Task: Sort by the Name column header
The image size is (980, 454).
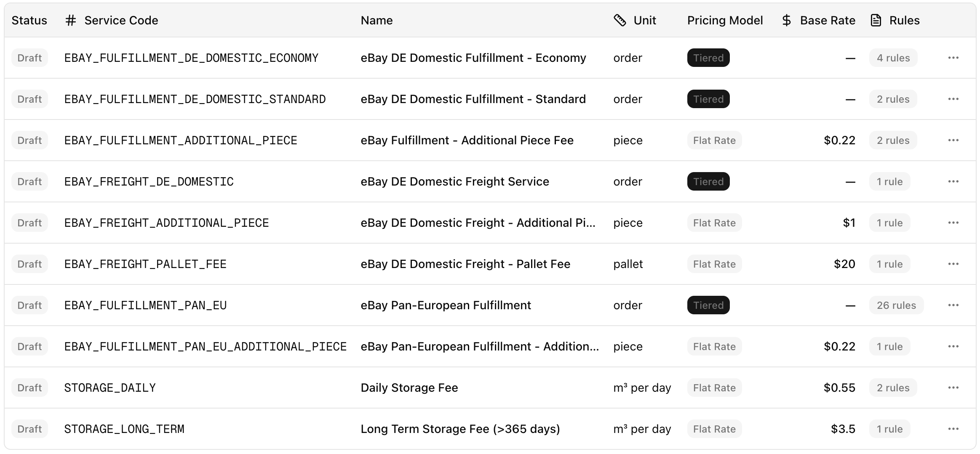Action: 377,20
